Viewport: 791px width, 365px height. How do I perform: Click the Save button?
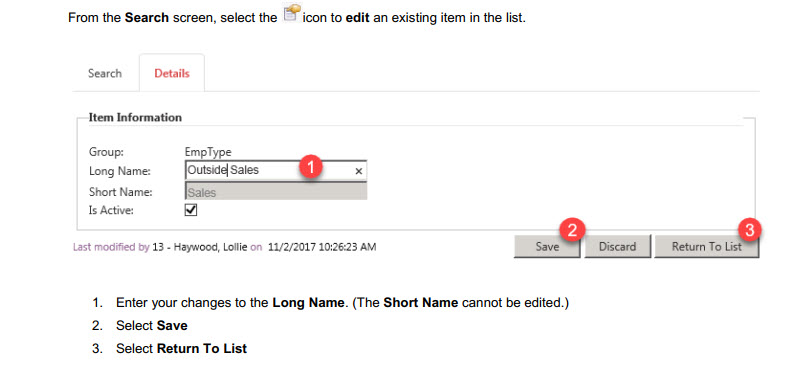coord(547,247)
